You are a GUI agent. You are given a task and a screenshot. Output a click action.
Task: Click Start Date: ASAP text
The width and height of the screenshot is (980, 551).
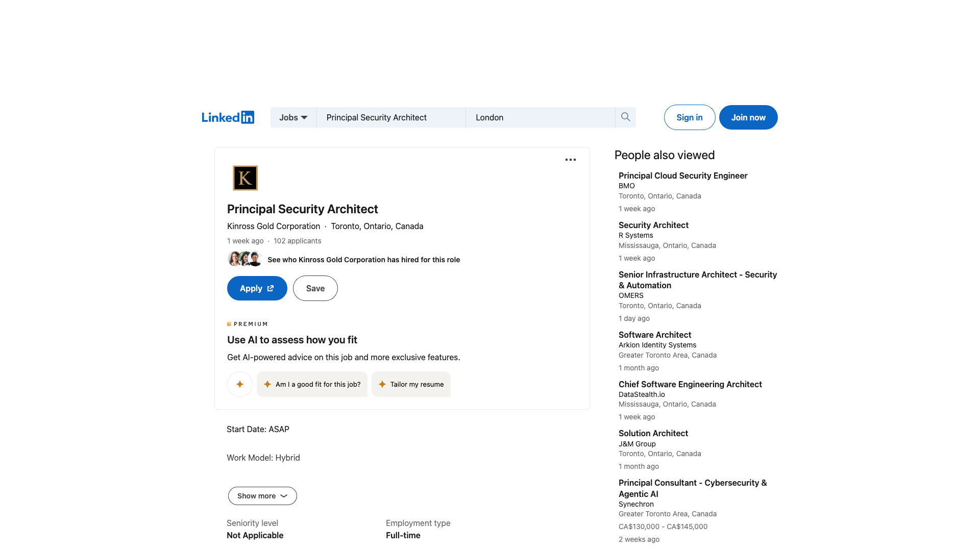click(258, 429)
